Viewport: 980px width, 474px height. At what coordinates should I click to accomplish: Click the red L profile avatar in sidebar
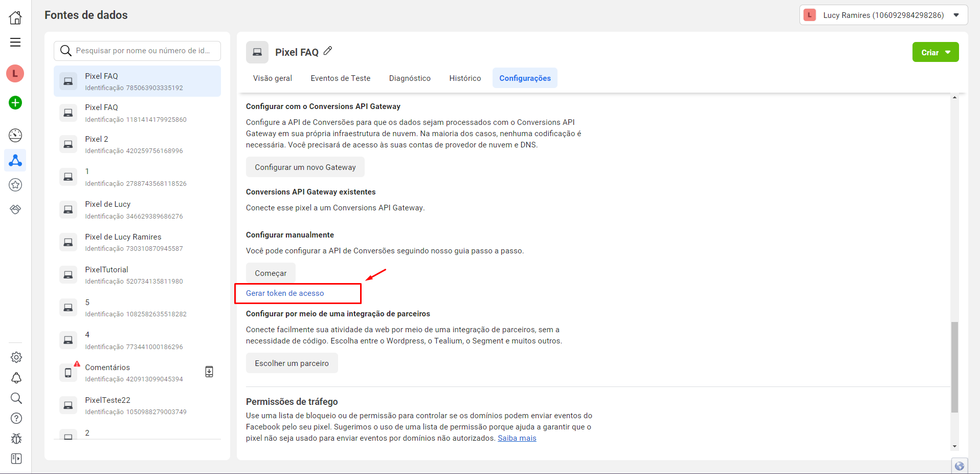tap(15, 74)
